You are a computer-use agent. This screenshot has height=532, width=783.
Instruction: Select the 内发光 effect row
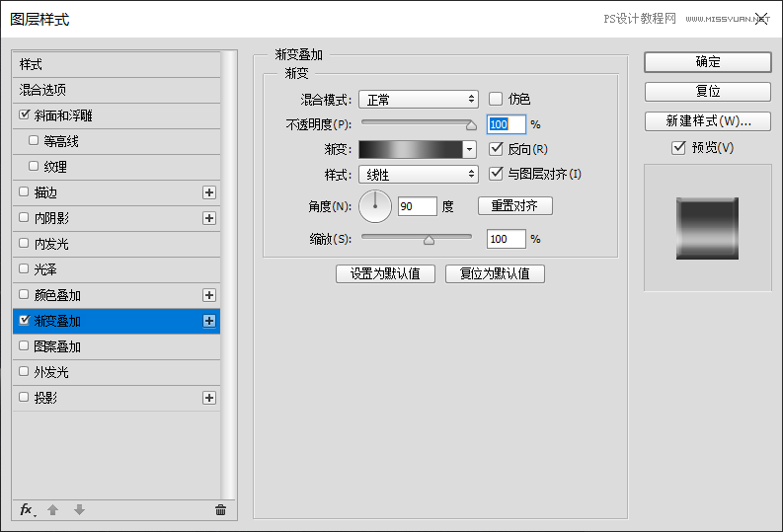coord(117,244)
